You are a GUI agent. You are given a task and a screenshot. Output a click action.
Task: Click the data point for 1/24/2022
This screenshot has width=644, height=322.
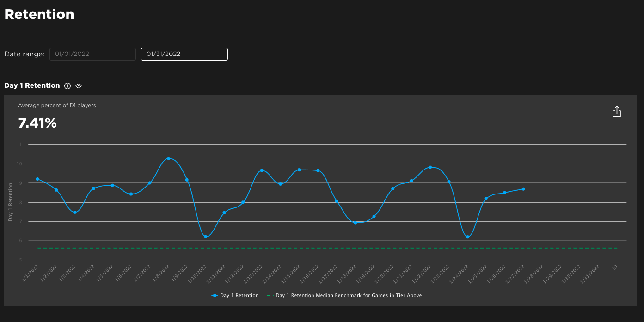pyautogui.click(x=467, y=237)
